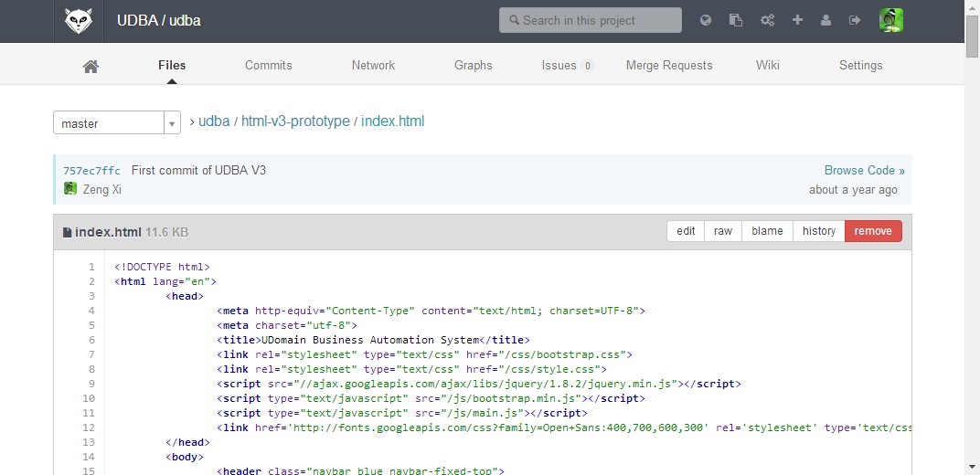Click scrollbar down arrow
980x475 pixels.
tap(972, 467)
